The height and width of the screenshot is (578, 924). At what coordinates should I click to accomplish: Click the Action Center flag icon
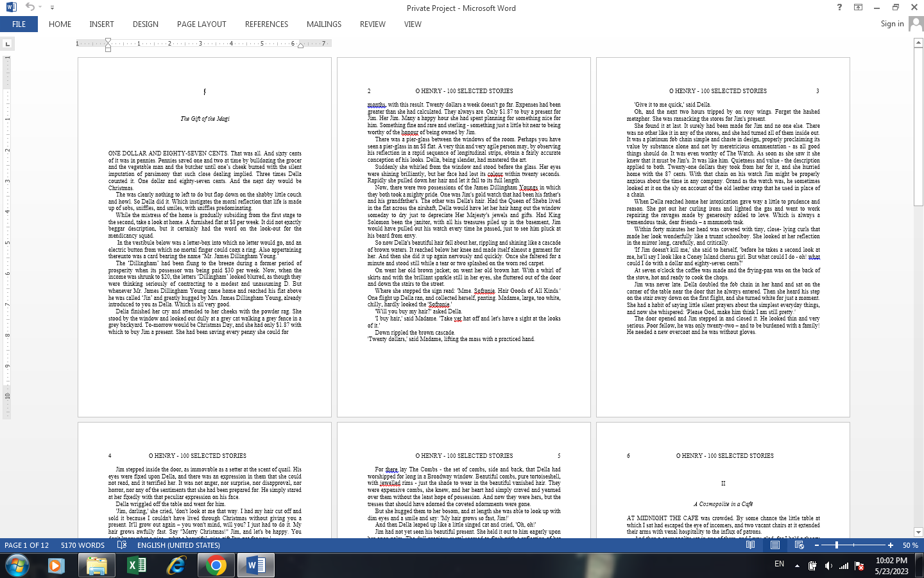pyautogui.click(x=859, y=566)
